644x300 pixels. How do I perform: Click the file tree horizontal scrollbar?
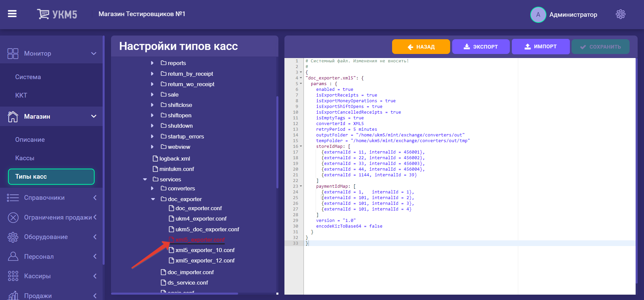point(174,294)
